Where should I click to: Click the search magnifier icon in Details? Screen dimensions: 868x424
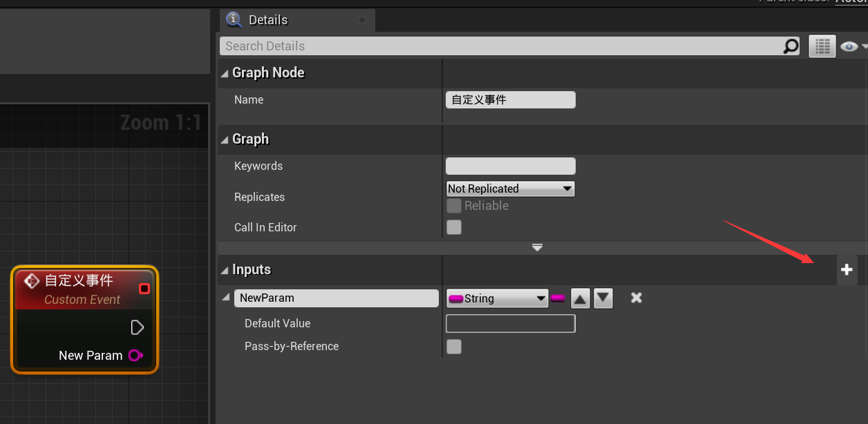pos(790,46)
